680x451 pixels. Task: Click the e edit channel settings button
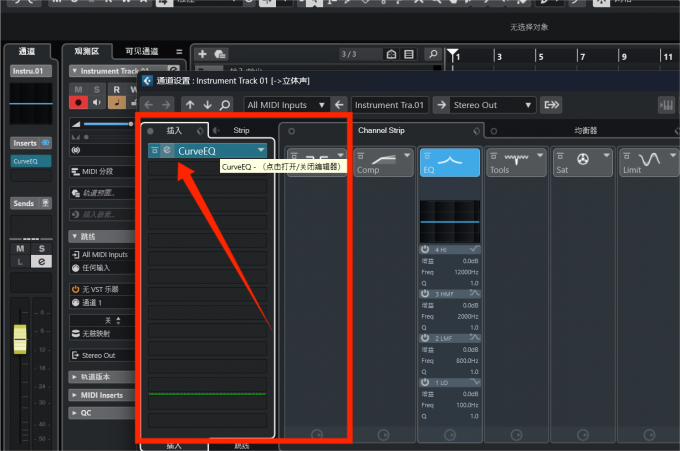[42, 261]
